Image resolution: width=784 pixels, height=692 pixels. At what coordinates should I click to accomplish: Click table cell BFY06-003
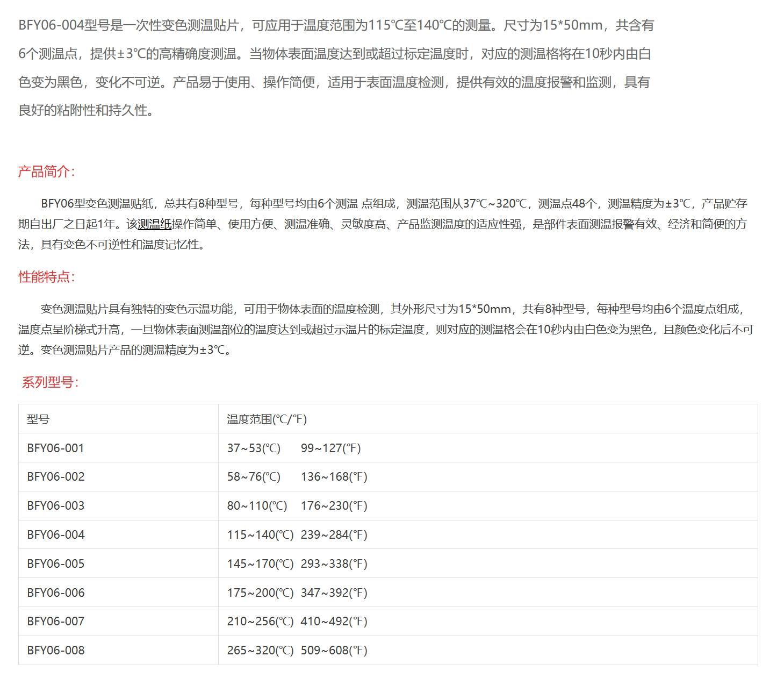pyautogui.click(x=118, y=506)
